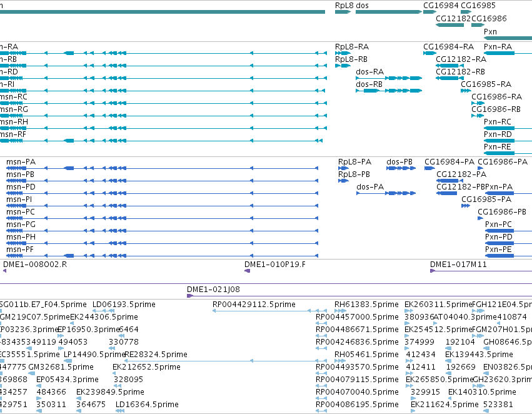Viewport: 532px width, 414px height.
Task: Click transcript CG16984-RA
Action: coord(448,47)
